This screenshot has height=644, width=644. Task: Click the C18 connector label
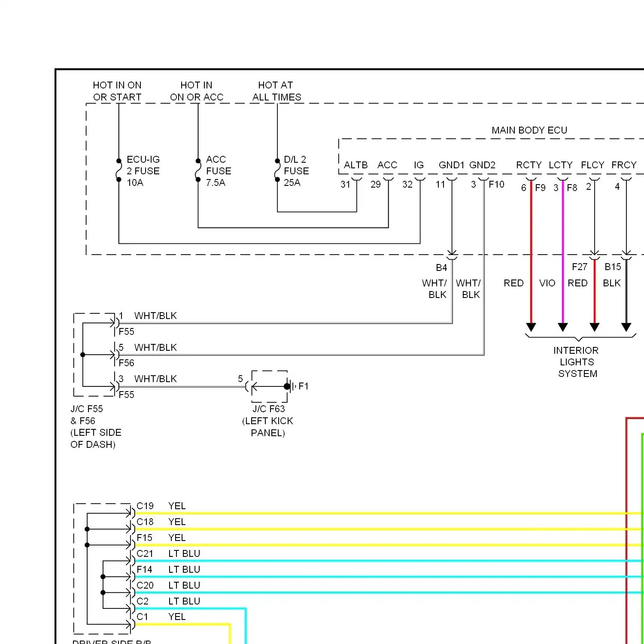(145, 522)
